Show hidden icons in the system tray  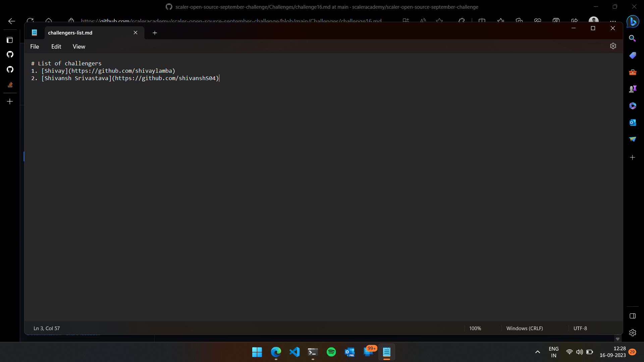point(537,352)
